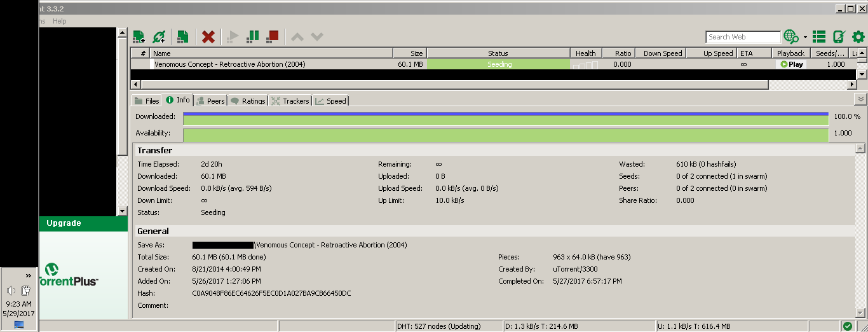Screen dimensions: 868x332
Task: Click the ETA column header
Action: click(x=754, y=53)
